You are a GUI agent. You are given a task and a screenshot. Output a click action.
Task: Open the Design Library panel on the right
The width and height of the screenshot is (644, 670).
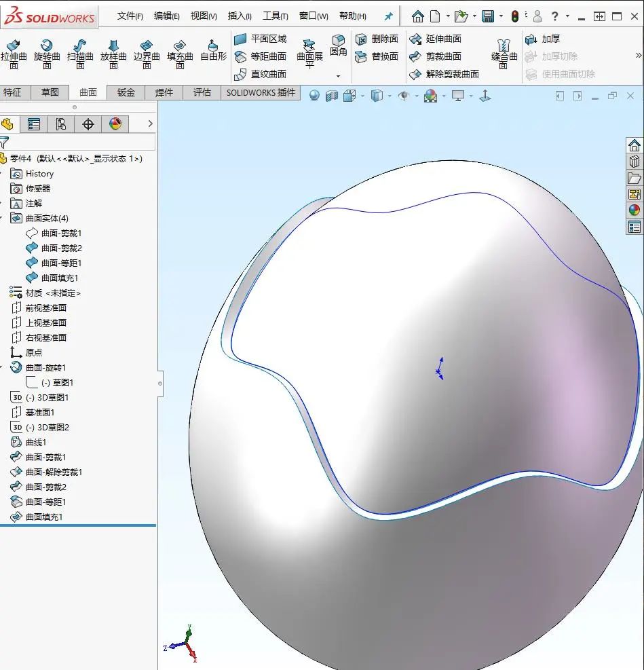click(x=634, y=161)
